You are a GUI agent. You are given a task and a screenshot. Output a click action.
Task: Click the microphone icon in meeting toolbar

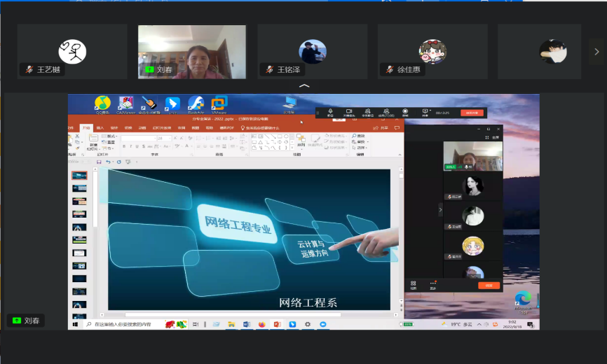click(x=330, y=111)
